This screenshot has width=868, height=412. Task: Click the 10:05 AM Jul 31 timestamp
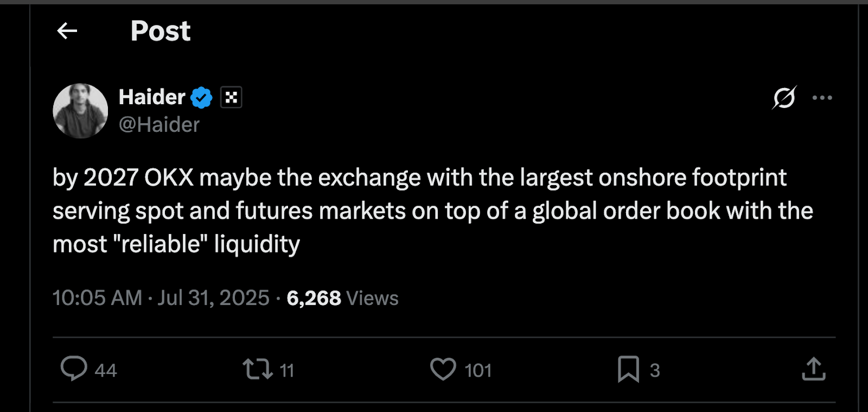(x=161, y=298)
